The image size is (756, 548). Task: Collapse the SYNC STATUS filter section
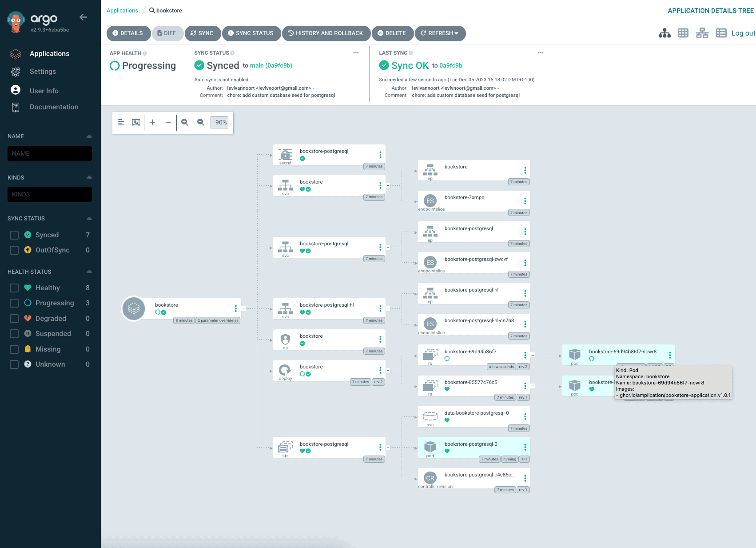coord(89,218)
